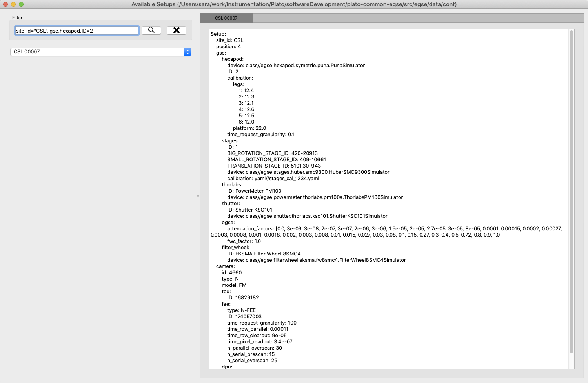Select the CSL 00007 tab
The height and width of the screenshot is (383, 588).
[226, 18]
